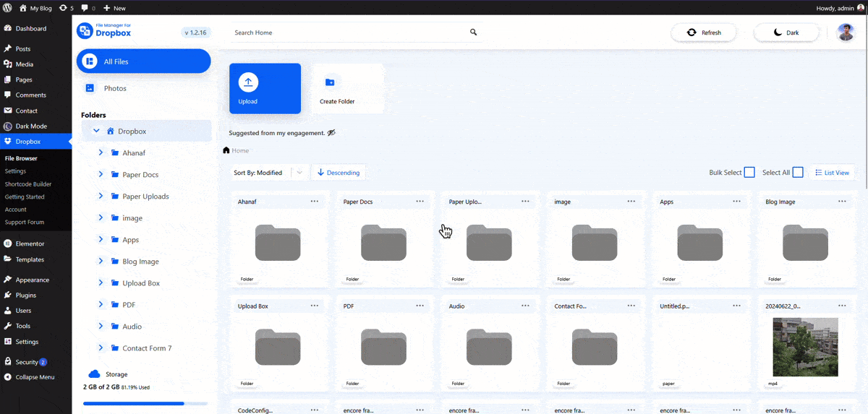Screen dimensions: 868x414
Task: Open the Sort By Modified dropdown
Action: point(269,173)
